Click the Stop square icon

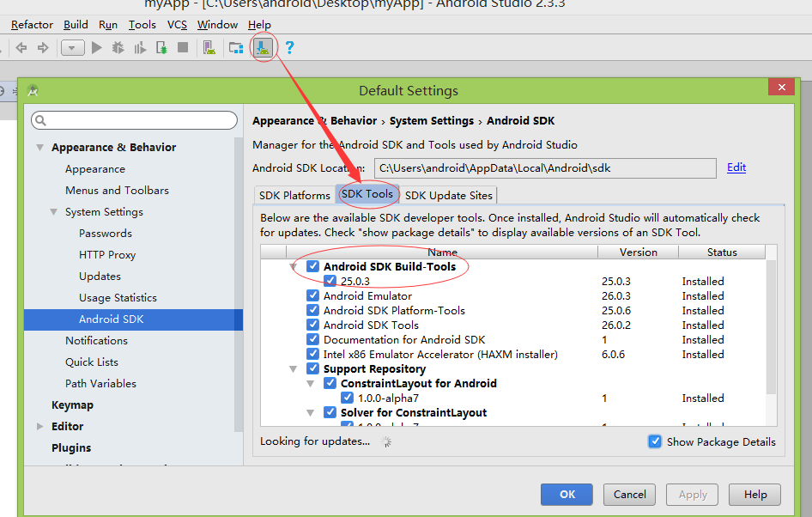pyautogui.click(x=183, y=47)
